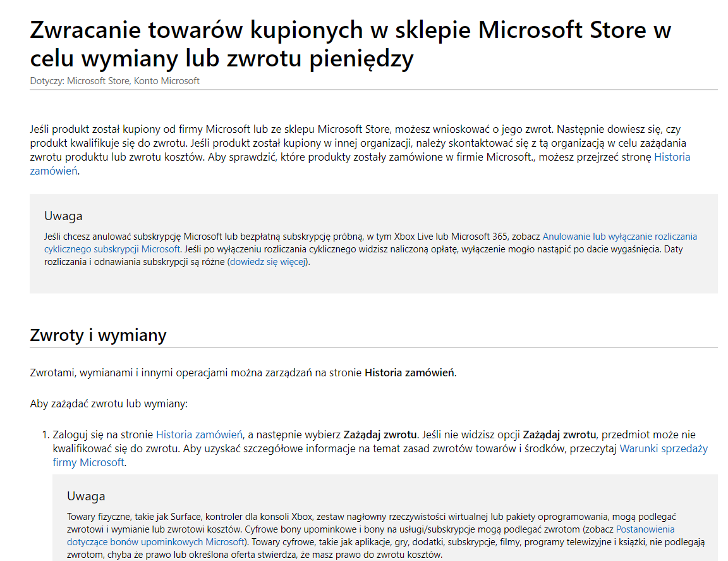Click the second 'Uwaga' heading about Surface goods
The width and height of the screenshot is (728, 561).
click(x=86, y=496)
